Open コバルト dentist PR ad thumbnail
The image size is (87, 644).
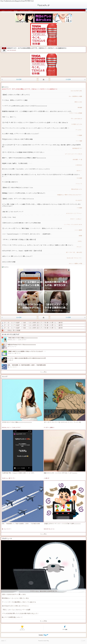[57, 280]
